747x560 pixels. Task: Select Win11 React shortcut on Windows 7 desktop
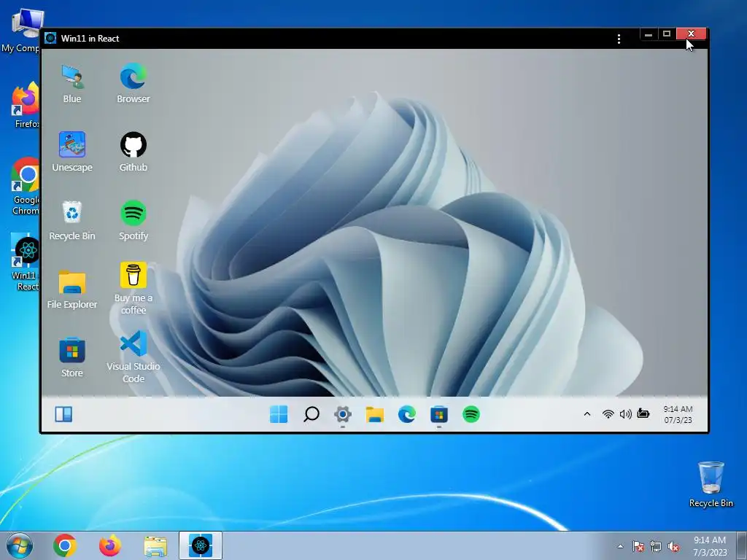point(25,262)
